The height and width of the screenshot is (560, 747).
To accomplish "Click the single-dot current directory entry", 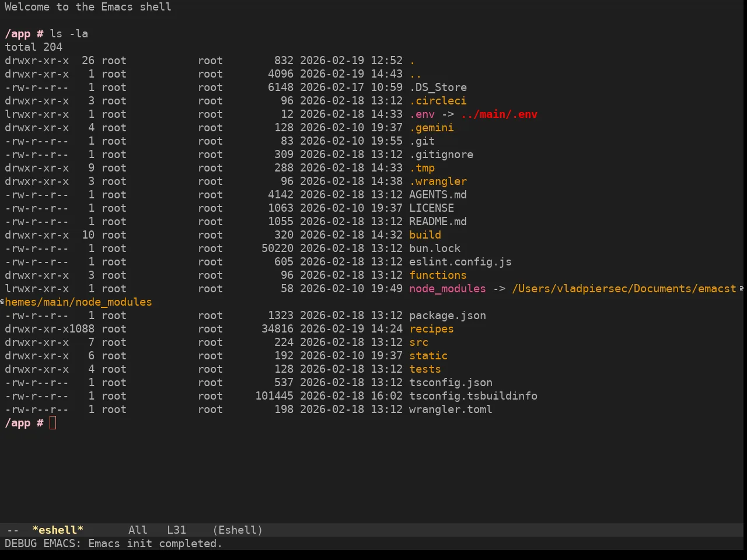I will tap(412, 61).
